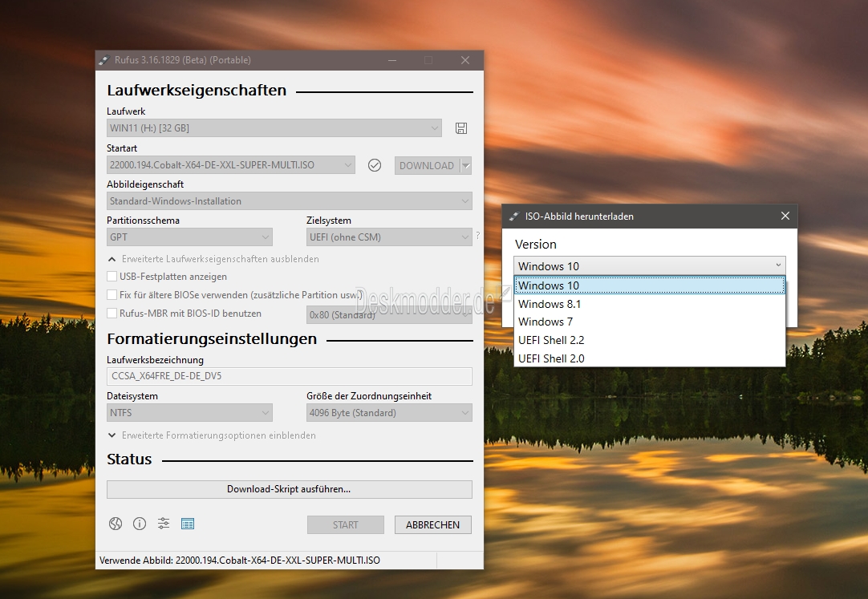Select Windows 10 in the version list
The width and height of the screenshot is (868, 599).
pos(649,285)
